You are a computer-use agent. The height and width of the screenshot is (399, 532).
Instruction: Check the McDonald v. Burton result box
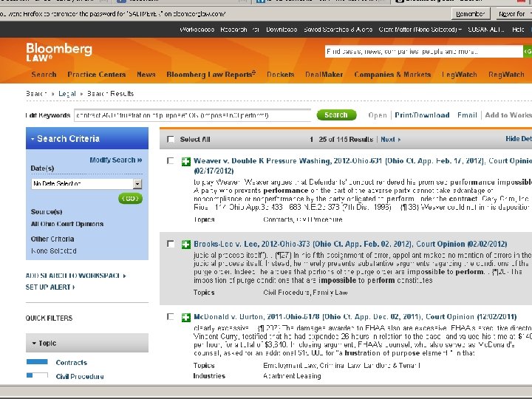[171, 316]
